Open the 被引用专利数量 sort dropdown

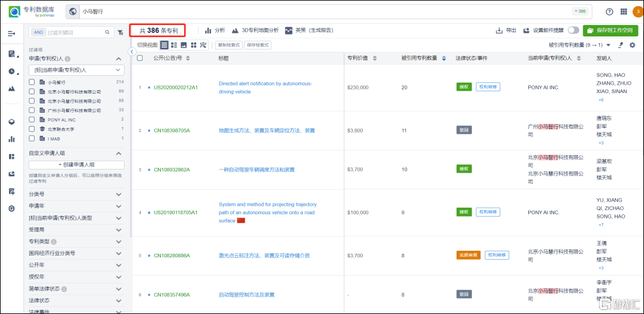[580, 45]
